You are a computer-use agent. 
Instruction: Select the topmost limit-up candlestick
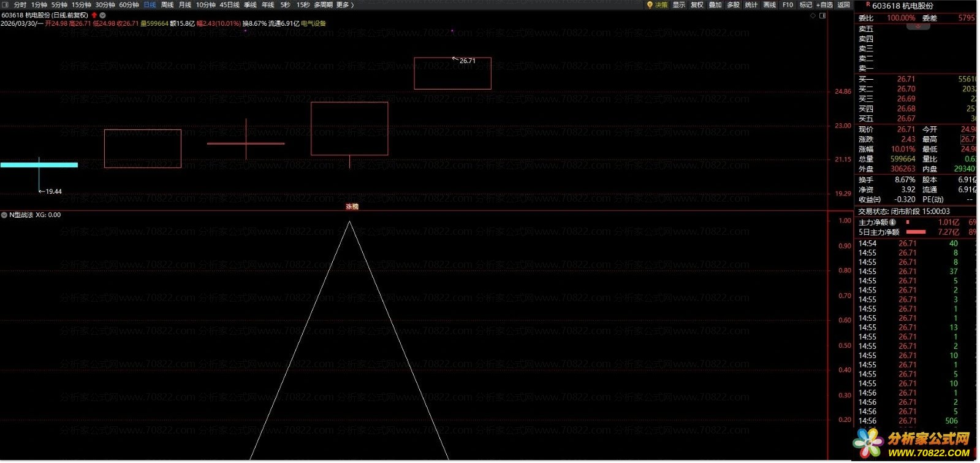pos(453,73)
